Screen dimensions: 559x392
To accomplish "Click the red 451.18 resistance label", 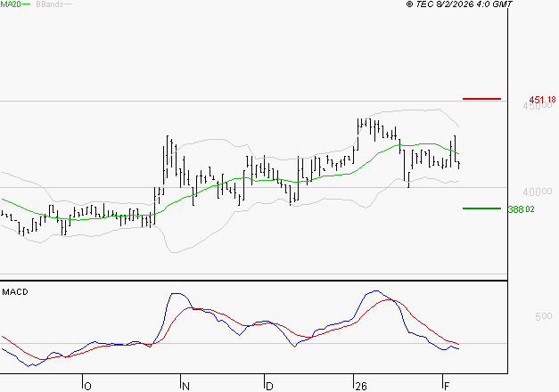I will pos(542,100).
